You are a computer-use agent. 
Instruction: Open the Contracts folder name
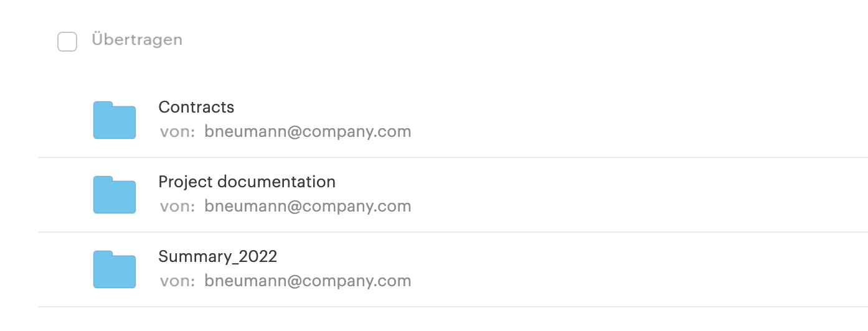point(196,107)
